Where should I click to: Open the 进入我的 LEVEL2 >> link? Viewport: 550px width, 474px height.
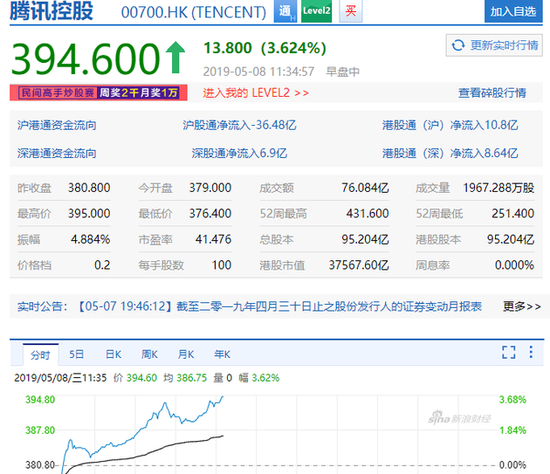[x=256, y=93]
